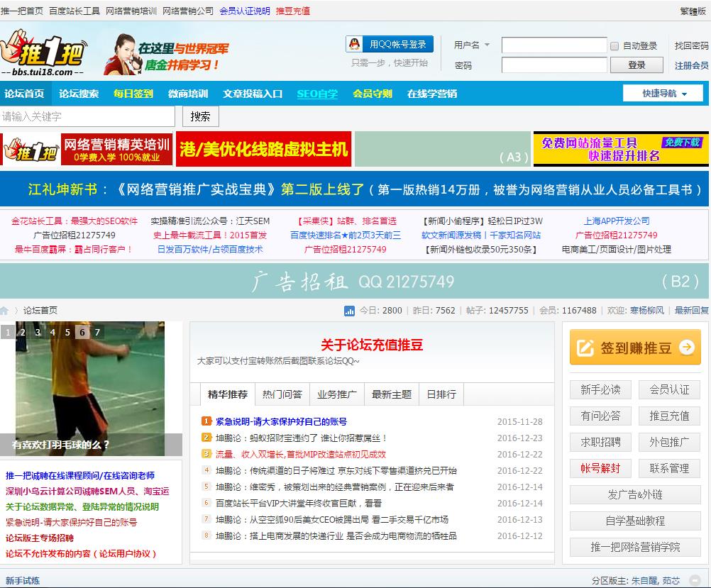711x588 pixels.
Task: Click the 用QQ帐号登录 button
Action: [390, 45]
